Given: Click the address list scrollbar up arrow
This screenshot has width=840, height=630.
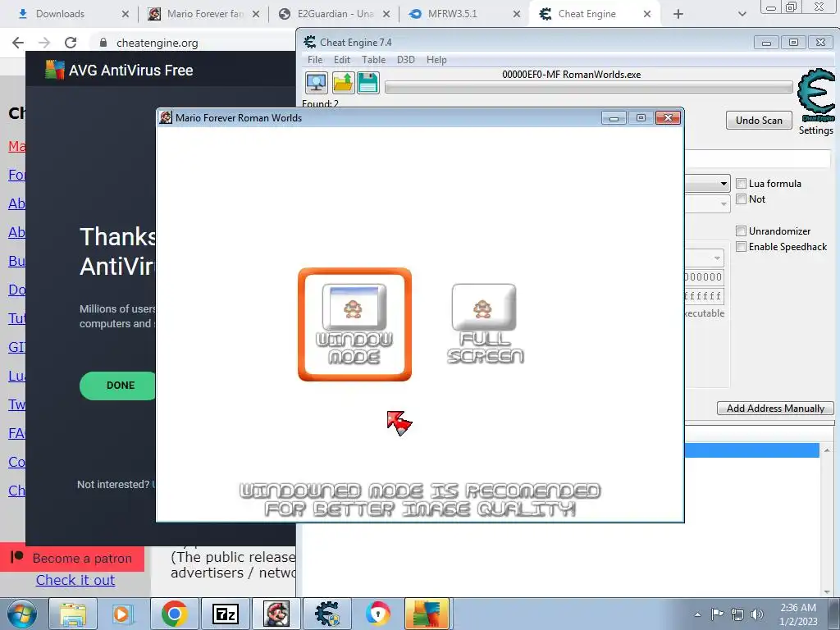Looking at the screenshot, I should (x=827, y=450).
